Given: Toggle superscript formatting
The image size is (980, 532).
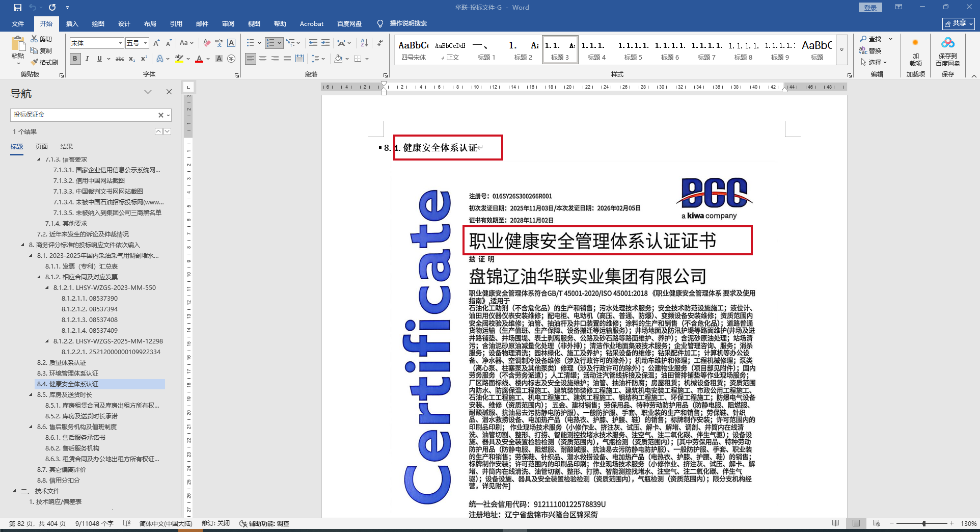Looking at the screenshot, I should point(144,59).
